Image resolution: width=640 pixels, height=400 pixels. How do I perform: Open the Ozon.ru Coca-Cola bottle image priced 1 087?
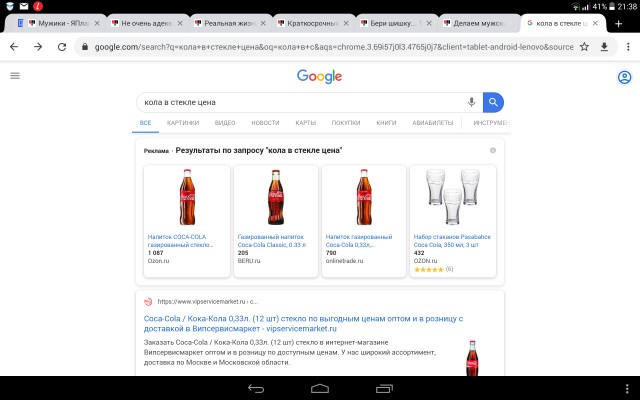[187, 197]
